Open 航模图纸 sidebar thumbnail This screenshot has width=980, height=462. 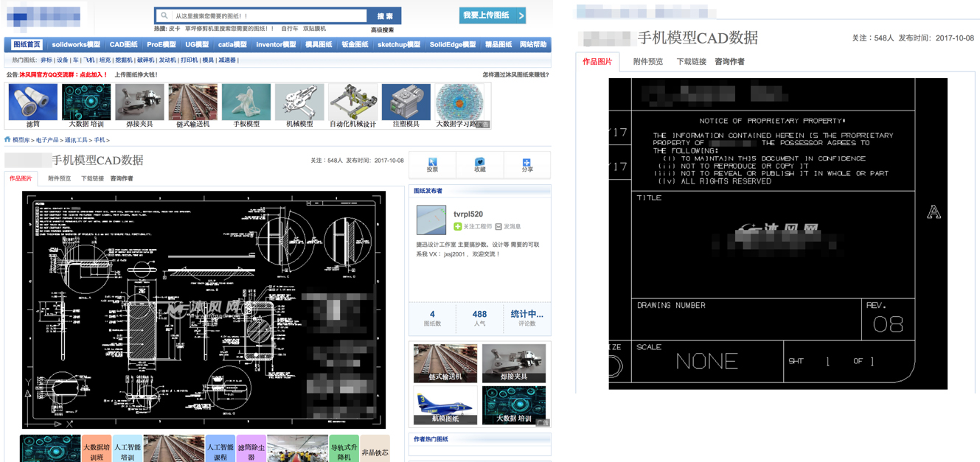pyautogui.click(x=445, y=405)
